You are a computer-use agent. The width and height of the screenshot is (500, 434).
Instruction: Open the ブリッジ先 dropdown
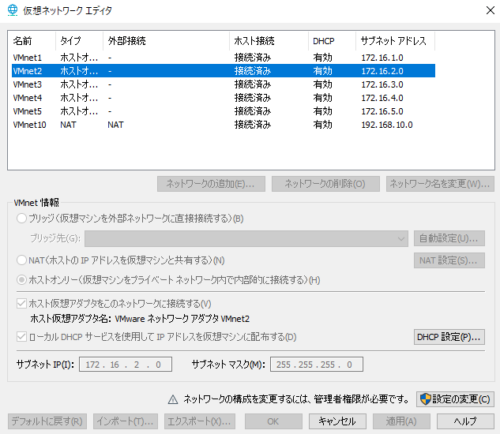coord(246,239)
